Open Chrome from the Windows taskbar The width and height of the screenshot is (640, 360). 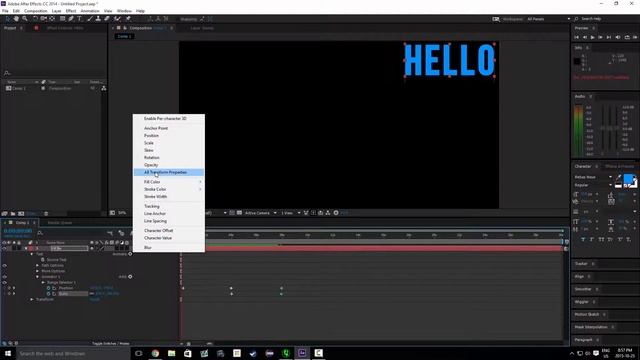(x=155, y=353)
